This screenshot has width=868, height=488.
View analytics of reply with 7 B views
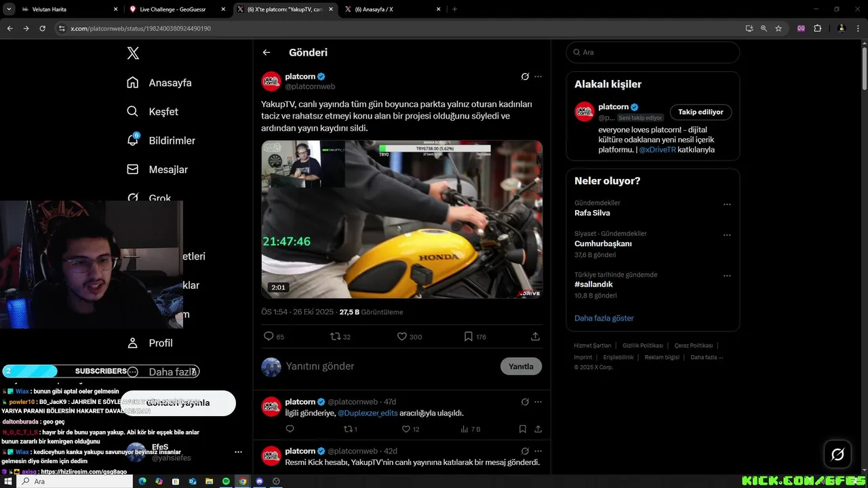pos(465,429)
